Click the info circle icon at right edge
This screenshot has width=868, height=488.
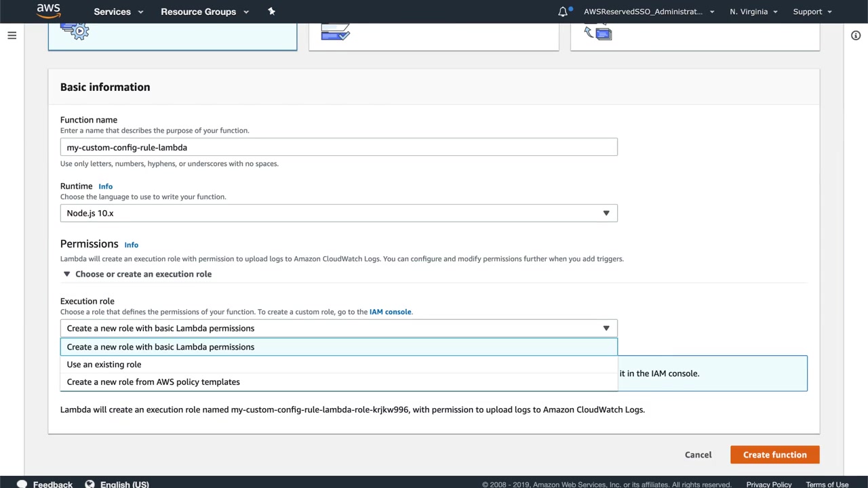pyautogui.click(x=856, y=35)
